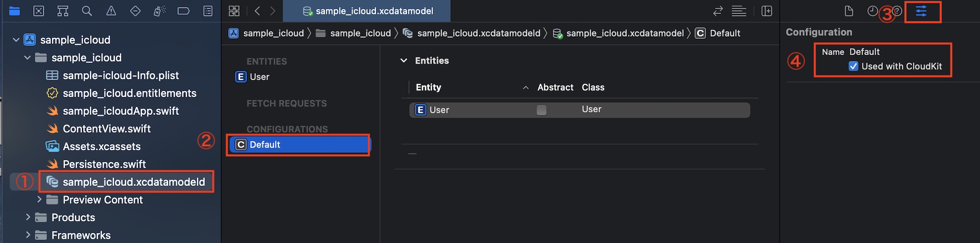Open the Issue navigator warning icon

tap(111, 11)
